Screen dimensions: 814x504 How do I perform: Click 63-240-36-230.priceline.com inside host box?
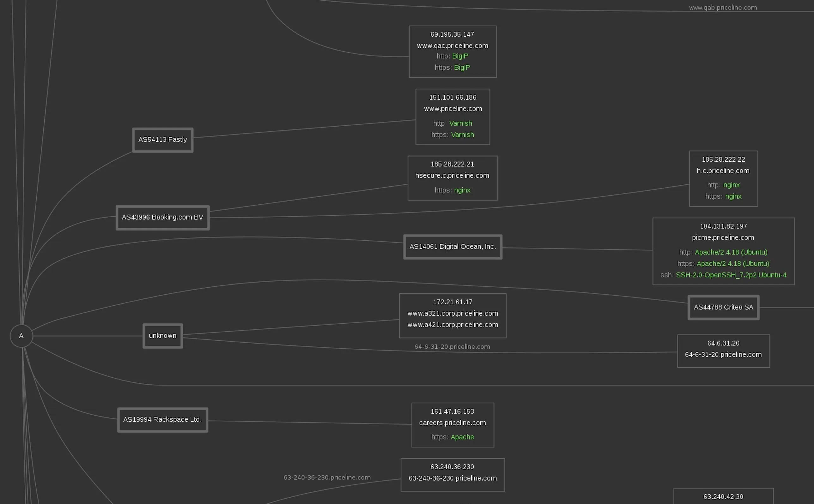[x=453, y=478]
